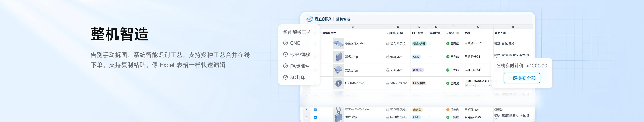Screen dimensions: 644x122
Task: Select column header H
Action: pos(513,27)
